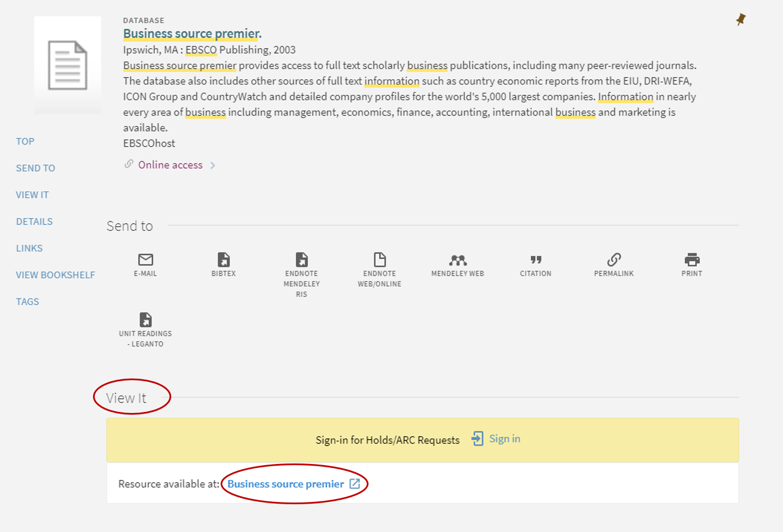Image resolution: width=783 pixels, height=532 pixels.
Task: Click the document thumbnail image
Action: point(67,64)
